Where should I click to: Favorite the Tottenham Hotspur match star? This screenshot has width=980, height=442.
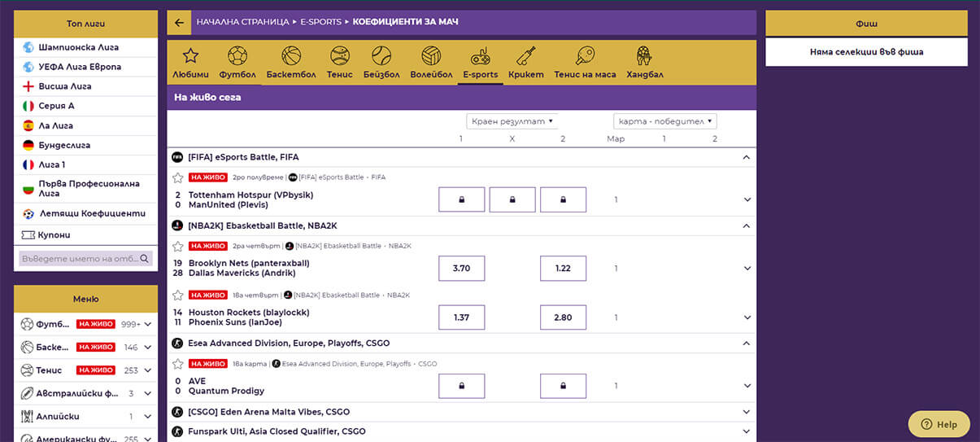tap(178, 177)
